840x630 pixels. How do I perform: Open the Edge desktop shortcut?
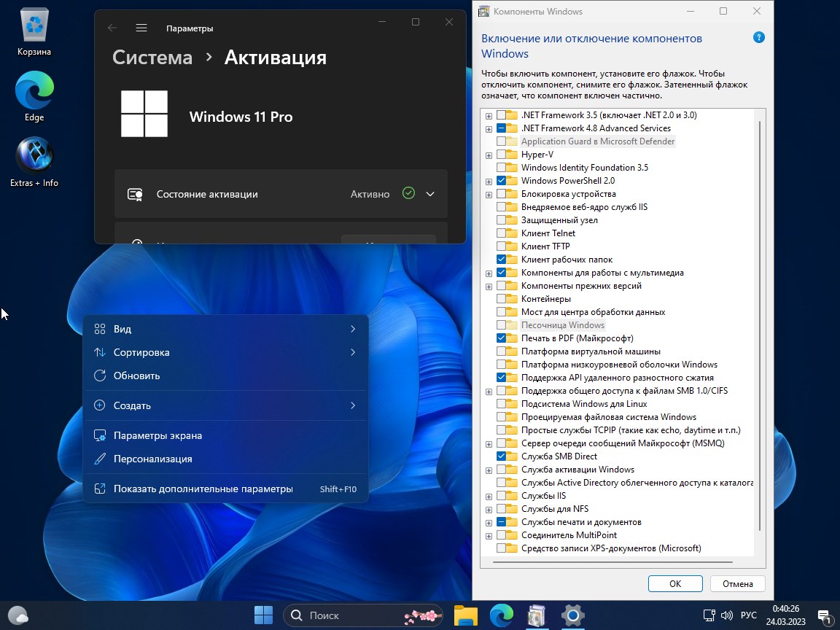[34, 96]
